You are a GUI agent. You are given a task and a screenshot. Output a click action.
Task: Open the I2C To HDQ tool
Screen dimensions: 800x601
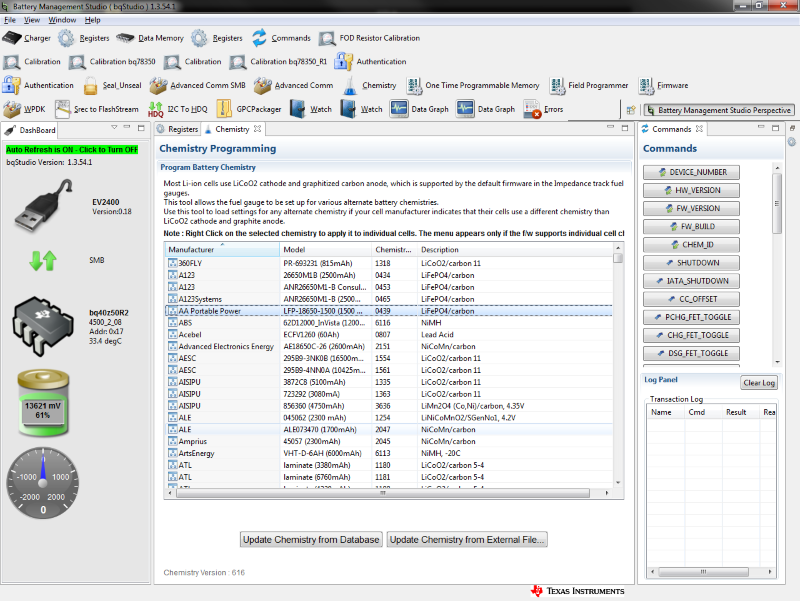(x=178, y=109)
